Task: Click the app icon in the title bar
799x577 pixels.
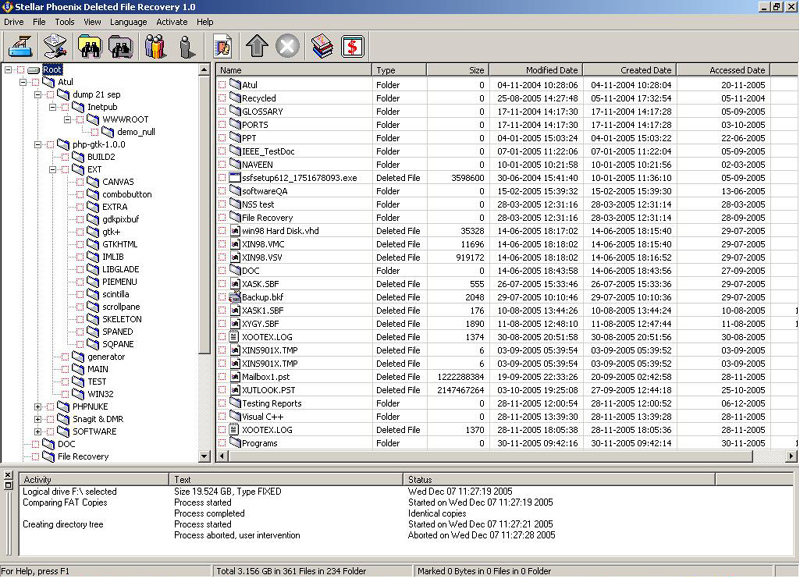Action: click(x=7, y=7)
